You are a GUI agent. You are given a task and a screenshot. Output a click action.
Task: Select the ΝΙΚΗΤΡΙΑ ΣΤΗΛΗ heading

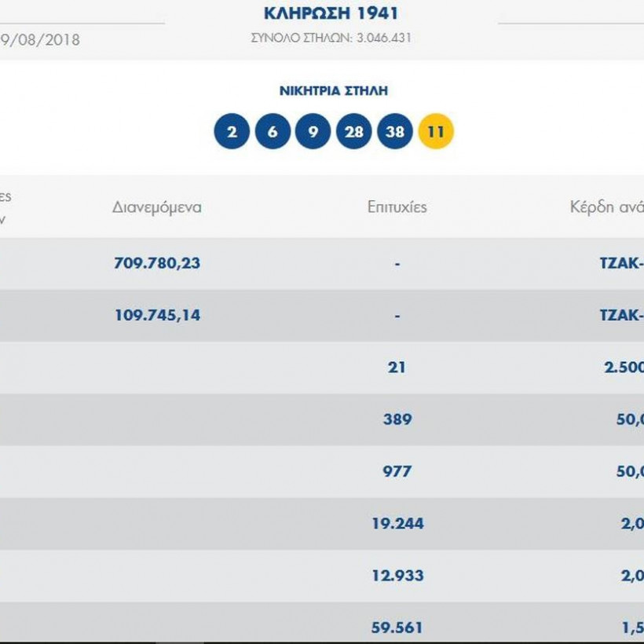click(x=333, y=91)
